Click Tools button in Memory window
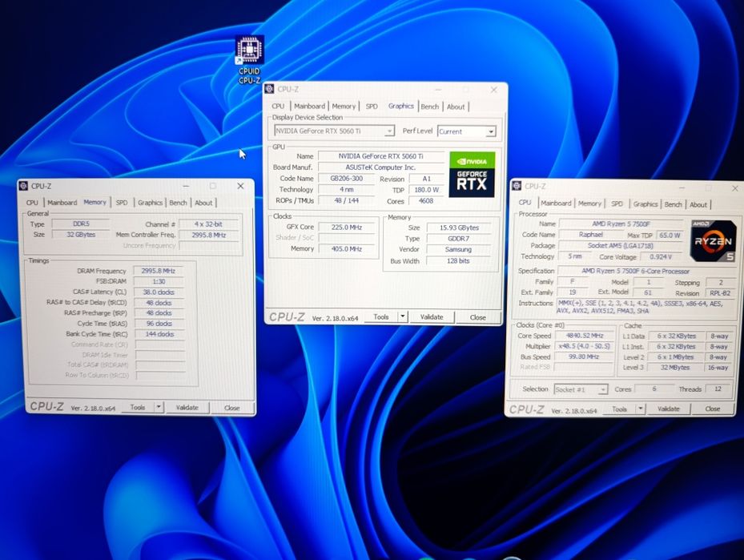This screenshot has width=744, height=560. [x=138, y=407]
